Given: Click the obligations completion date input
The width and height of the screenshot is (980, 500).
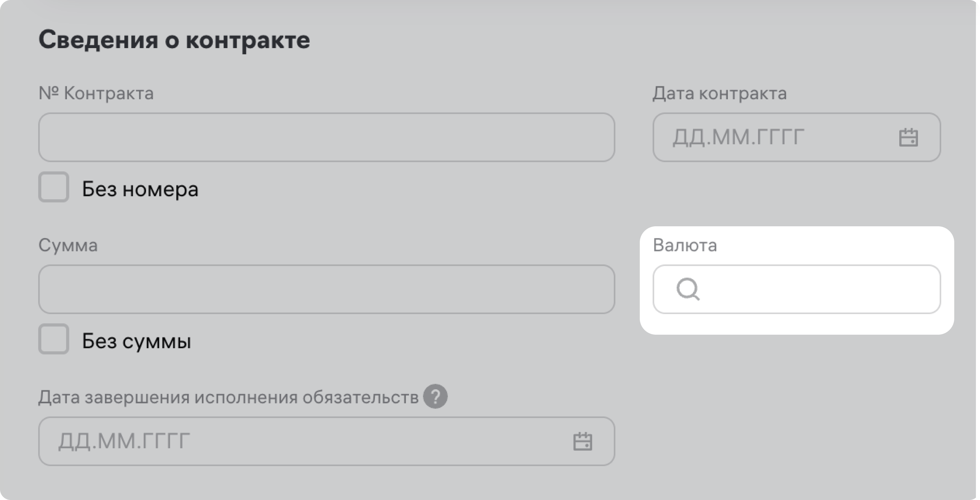Looking at the screenshot, I should [x=304, y=441].
